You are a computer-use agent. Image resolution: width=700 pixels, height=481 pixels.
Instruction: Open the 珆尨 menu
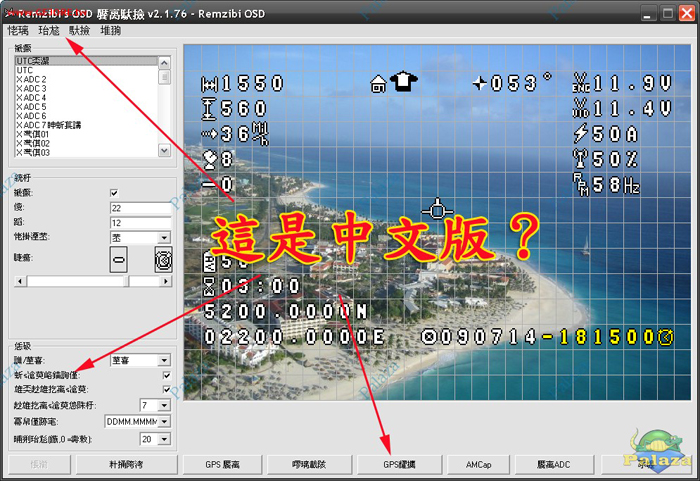tap(49, 30)
